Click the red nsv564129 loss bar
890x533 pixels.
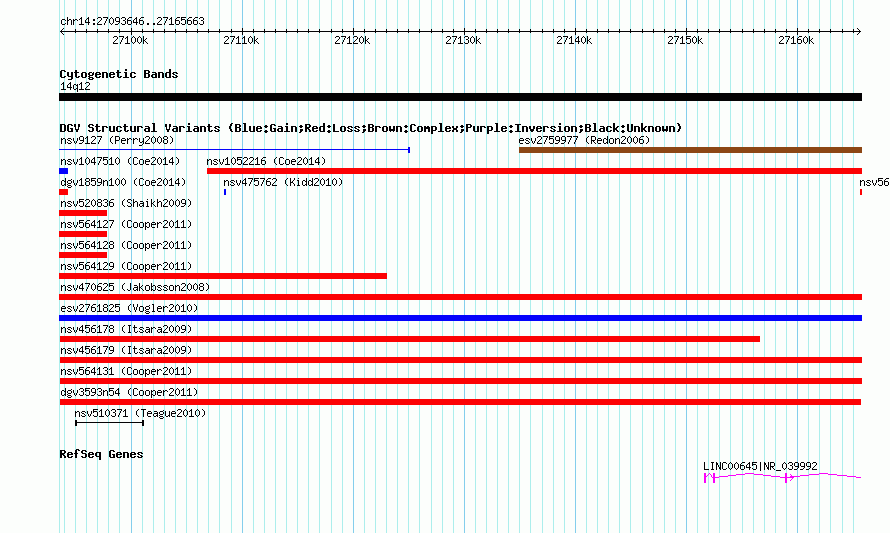coord(223,276)
